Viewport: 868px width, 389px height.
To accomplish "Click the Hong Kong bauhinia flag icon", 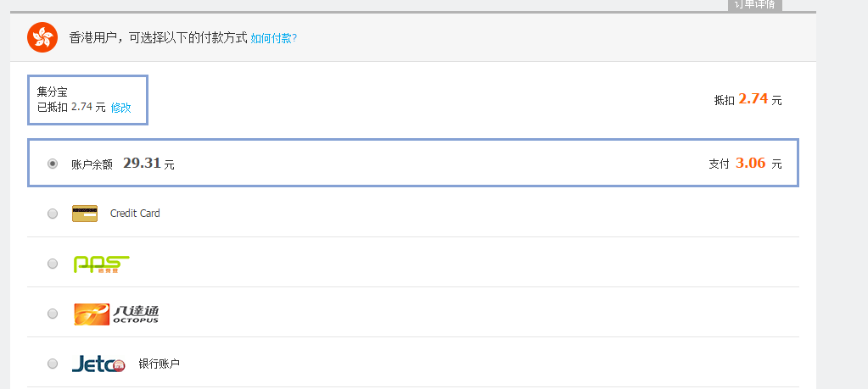I will coord(42,37).
